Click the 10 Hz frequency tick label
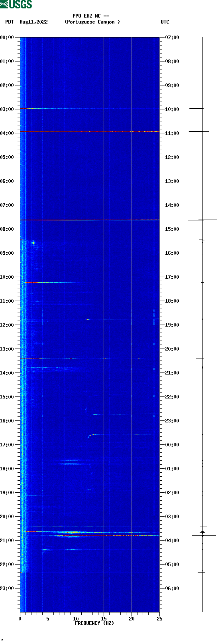 tap(76, 619)
